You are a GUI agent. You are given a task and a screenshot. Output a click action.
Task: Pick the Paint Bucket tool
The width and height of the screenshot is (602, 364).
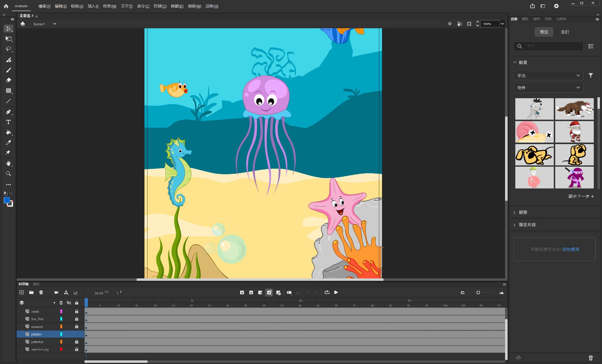pos(8,132)
